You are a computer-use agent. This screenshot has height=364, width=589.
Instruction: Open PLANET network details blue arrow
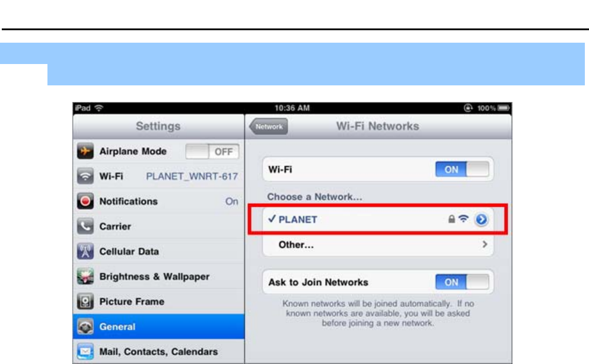point(481,219)
